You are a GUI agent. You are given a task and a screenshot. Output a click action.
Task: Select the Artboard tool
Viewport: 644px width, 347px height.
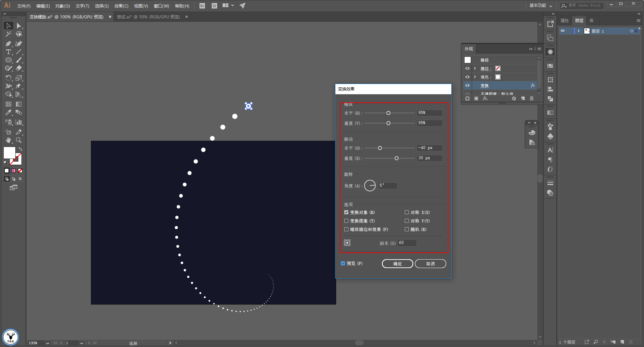pyautogui.click(x=8, y=132)
